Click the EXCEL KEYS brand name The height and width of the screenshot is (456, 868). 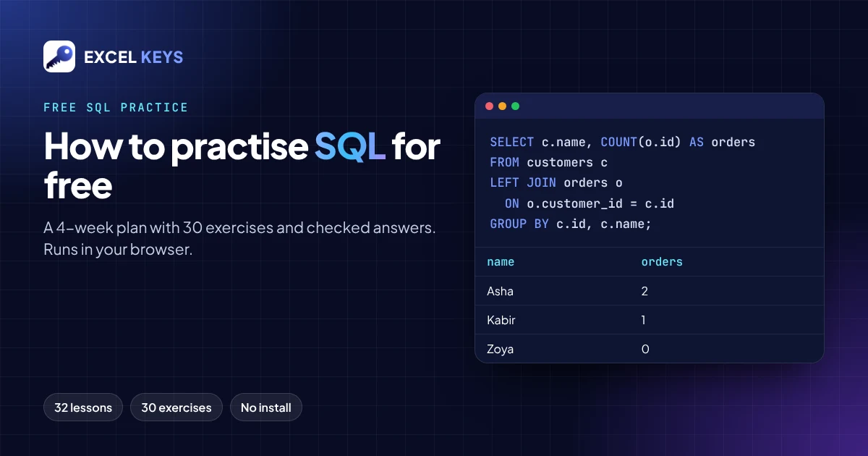(x=134, y=57)
